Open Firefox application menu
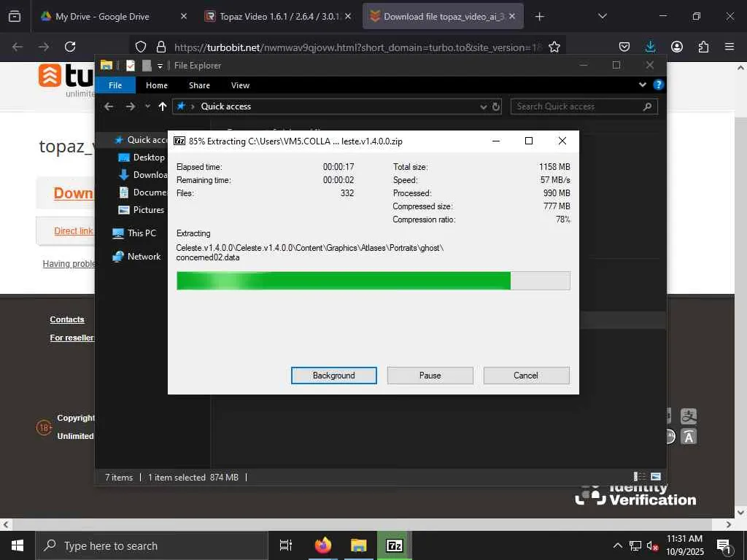This screenshot has width=747, height=560. (x=729, y=47)
